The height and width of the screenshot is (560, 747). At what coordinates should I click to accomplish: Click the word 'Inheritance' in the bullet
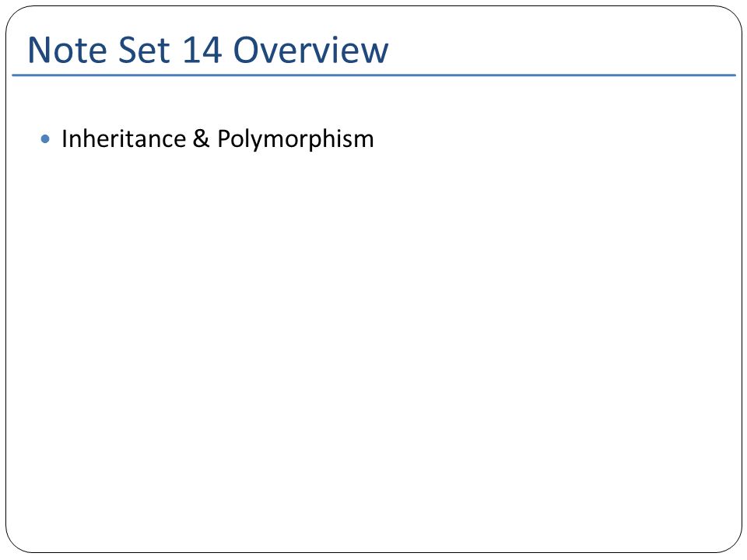pyautogui.click(x=124, y=139)
